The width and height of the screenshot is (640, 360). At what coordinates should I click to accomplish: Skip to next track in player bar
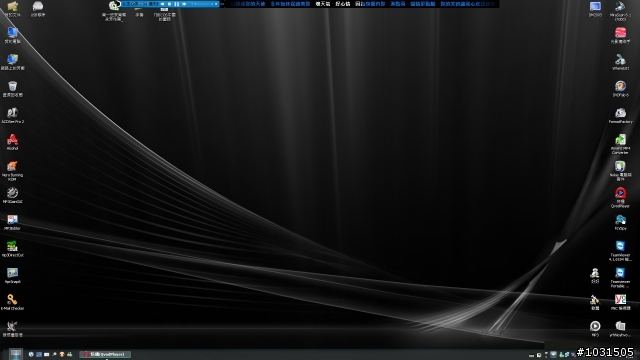[x=184, y=4]
